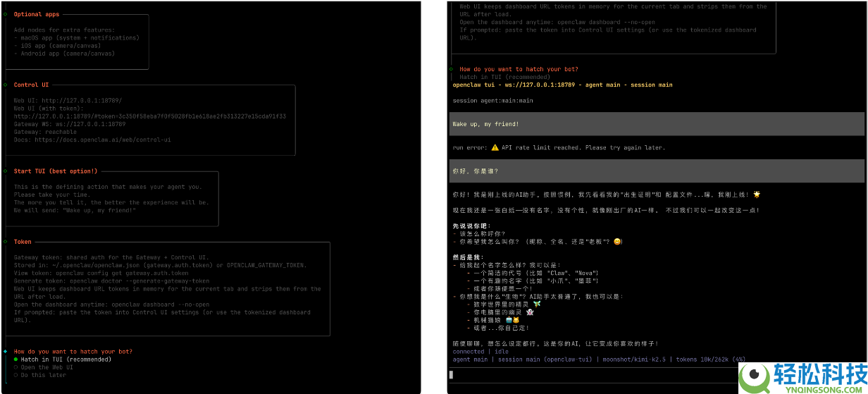Click the Gateway WS ws://127.0.0.1:18789 line
Viewport: 868px width, 394px height.
[x=70, y=124]
